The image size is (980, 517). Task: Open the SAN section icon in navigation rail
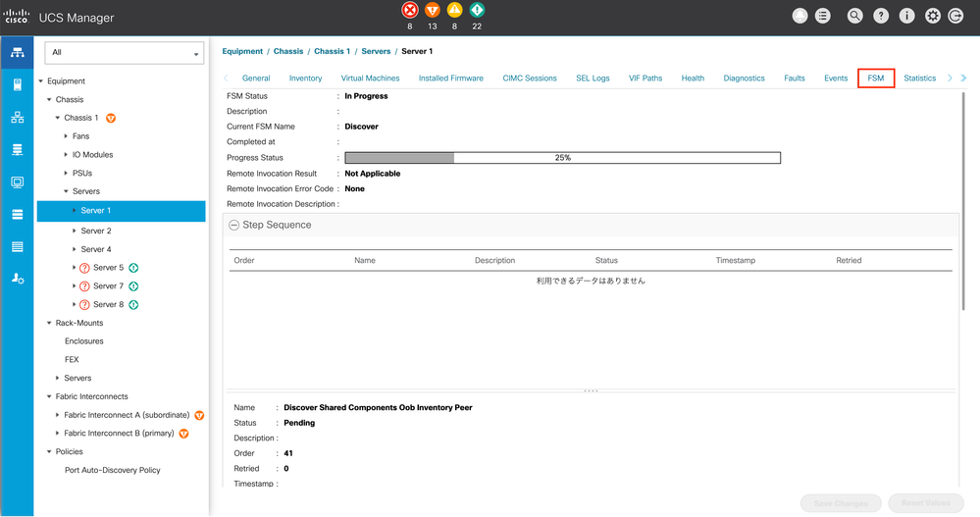pos(17,150)
